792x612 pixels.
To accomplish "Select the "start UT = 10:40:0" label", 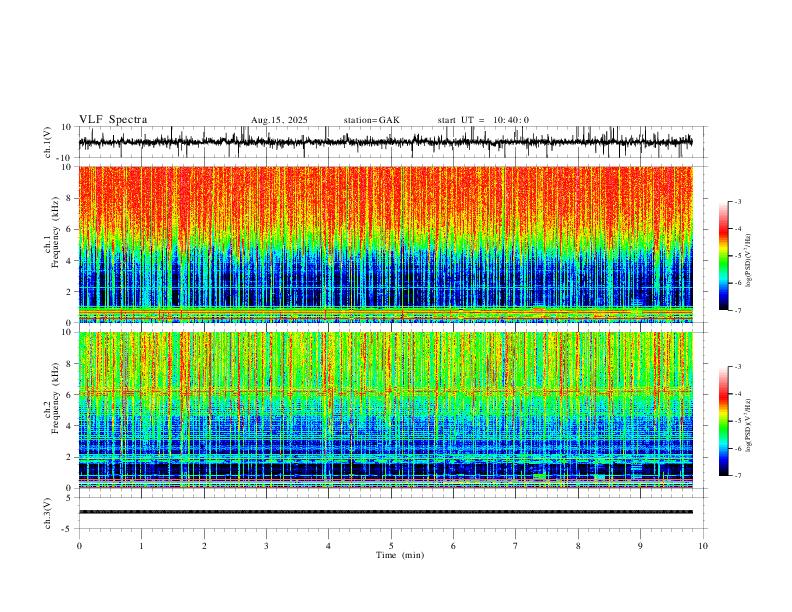I will tap(483, 120).
